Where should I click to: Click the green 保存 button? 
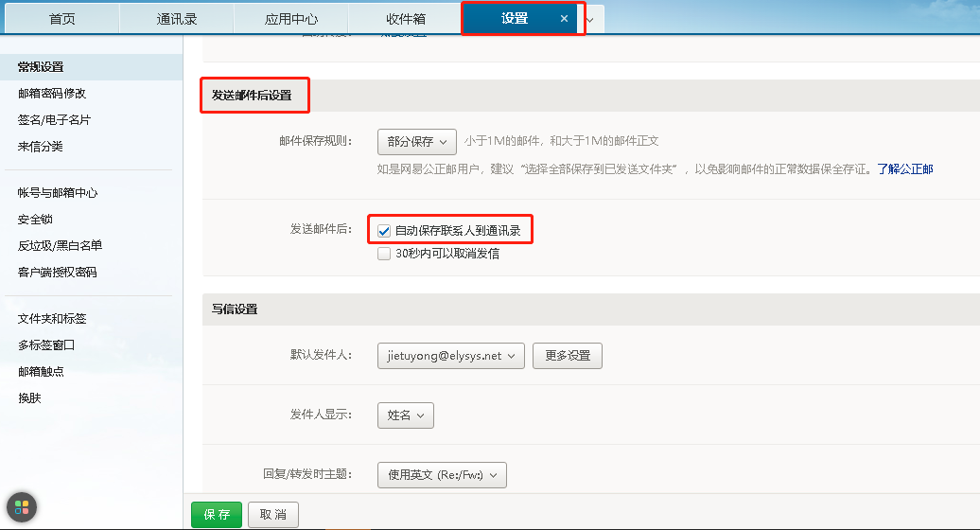click(217, 514)
